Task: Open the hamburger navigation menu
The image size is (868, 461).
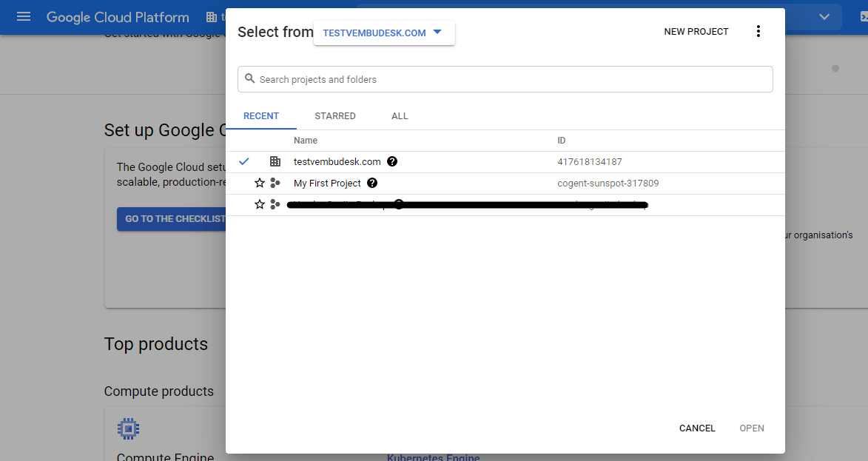Action: tap(23, 16)
